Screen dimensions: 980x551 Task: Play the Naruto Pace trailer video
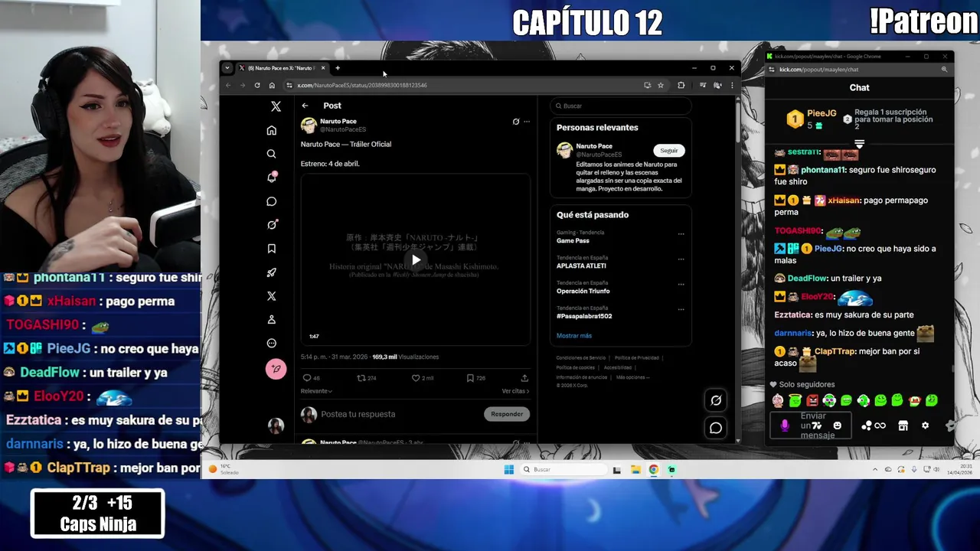pos(416,260)
